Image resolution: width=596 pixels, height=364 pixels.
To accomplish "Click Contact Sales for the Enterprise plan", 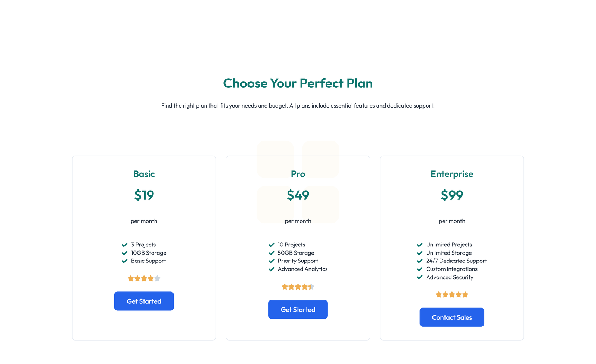I will 452,317.
